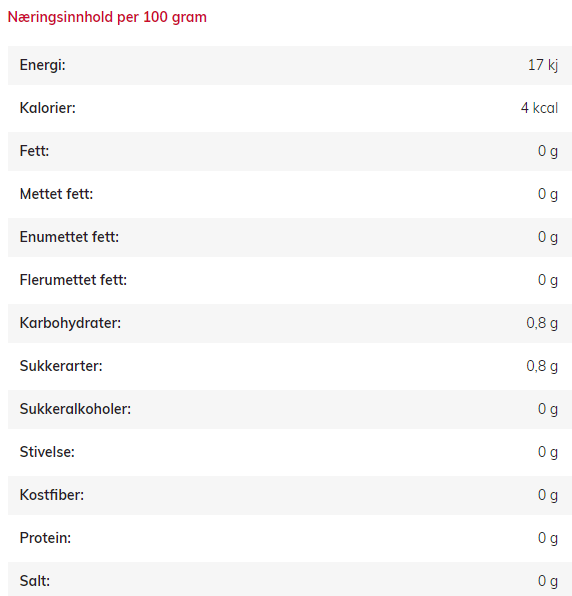Viewport: 572px width, 596px height.
Task: Click the Flerumettet fett label
Action: pos(73,280)
